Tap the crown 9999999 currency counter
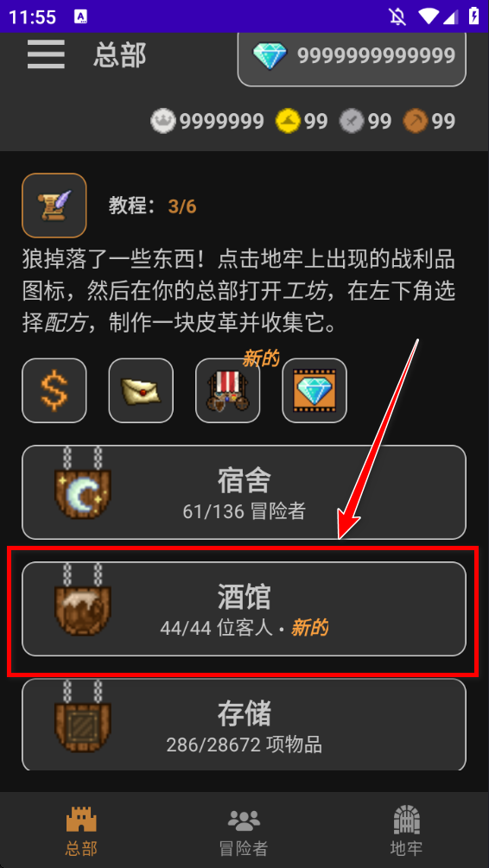489x868 pixels. coord(207,121)
